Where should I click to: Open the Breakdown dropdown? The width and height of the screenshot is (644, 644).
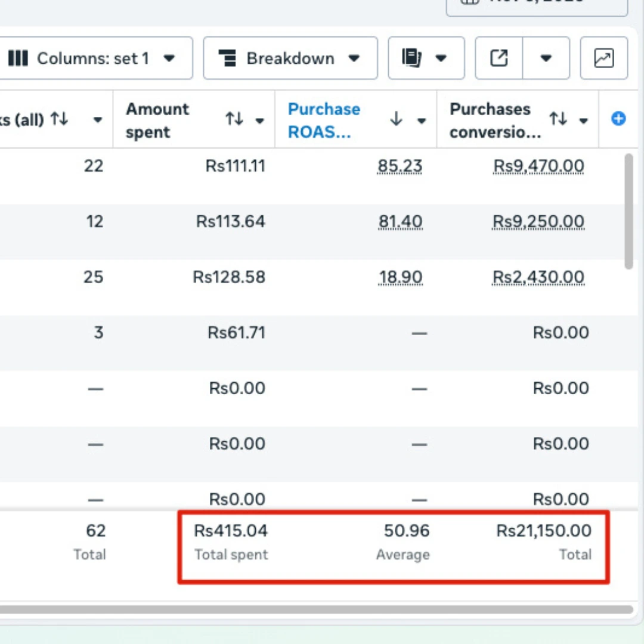(290, 58)
